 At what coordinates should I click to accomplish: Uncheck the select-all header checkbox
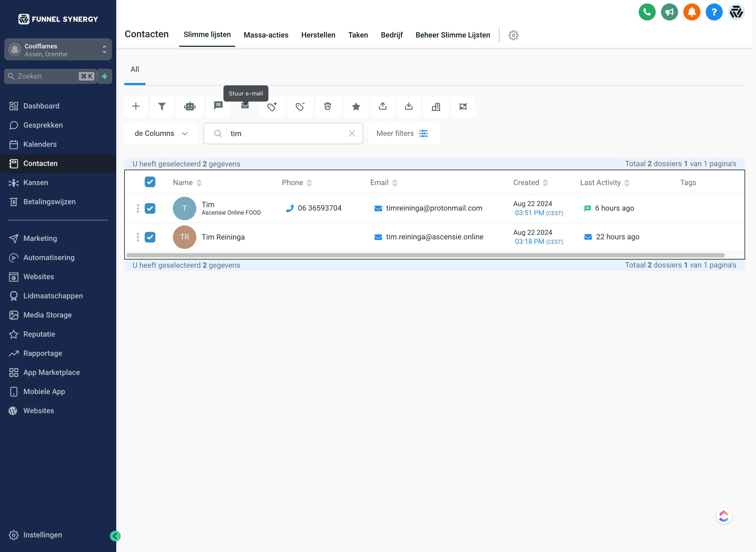tap(150, 182)
